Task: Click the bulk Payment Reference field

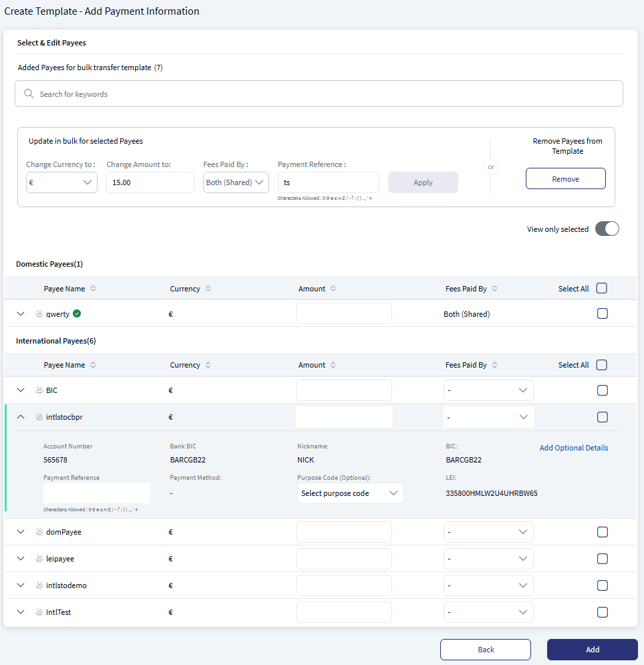Action: click(x=329, y=182)
